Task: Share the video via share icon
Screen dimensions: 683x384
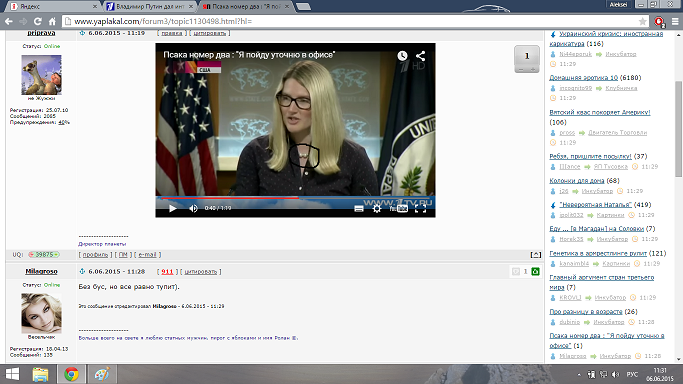Action: pos(420,56)
